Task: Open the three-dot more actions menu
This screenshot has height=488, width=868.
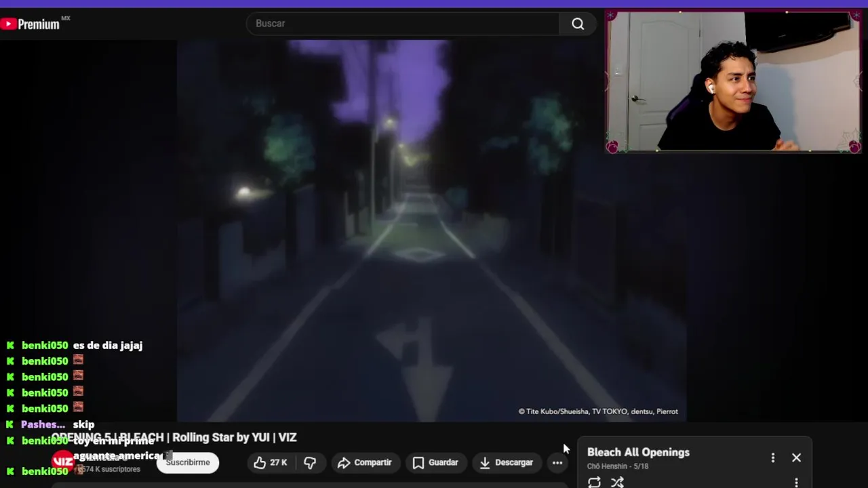Action: (x=557, y=463)
